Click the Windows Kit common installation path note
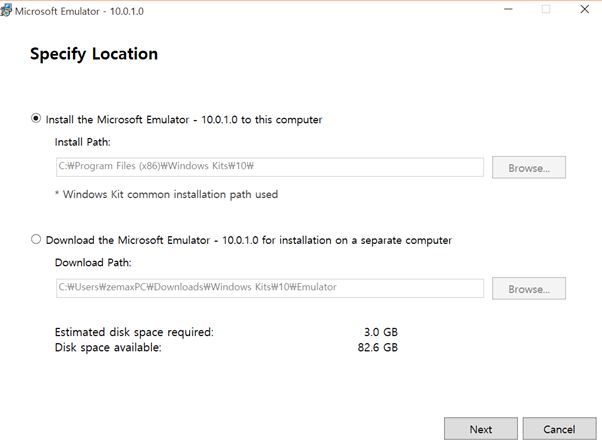 pos(166,194)
